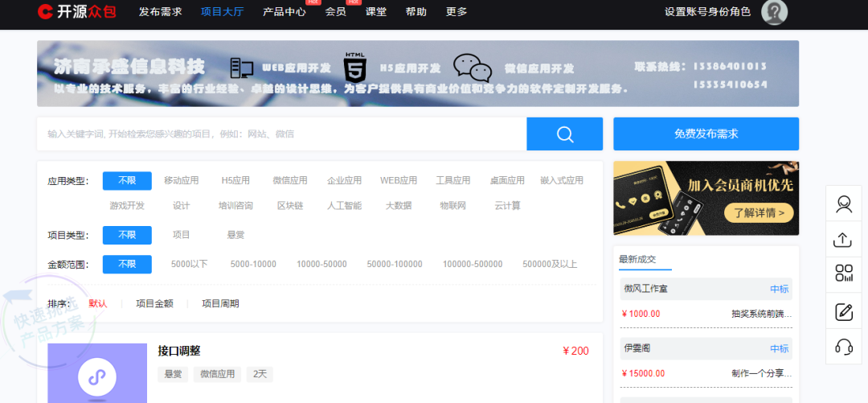The width and height of the screenshot is (868, 403).
Task: Filter by 工具应用 type
Action: coord(452,181)
